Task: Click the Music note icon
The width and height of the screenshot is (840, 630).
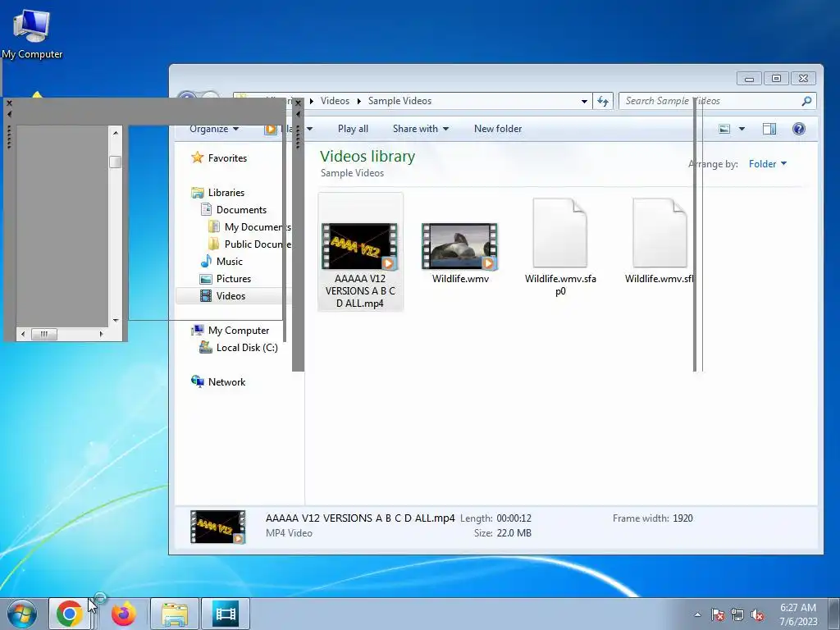Action: pyautogui.click(x=206, y=261)
